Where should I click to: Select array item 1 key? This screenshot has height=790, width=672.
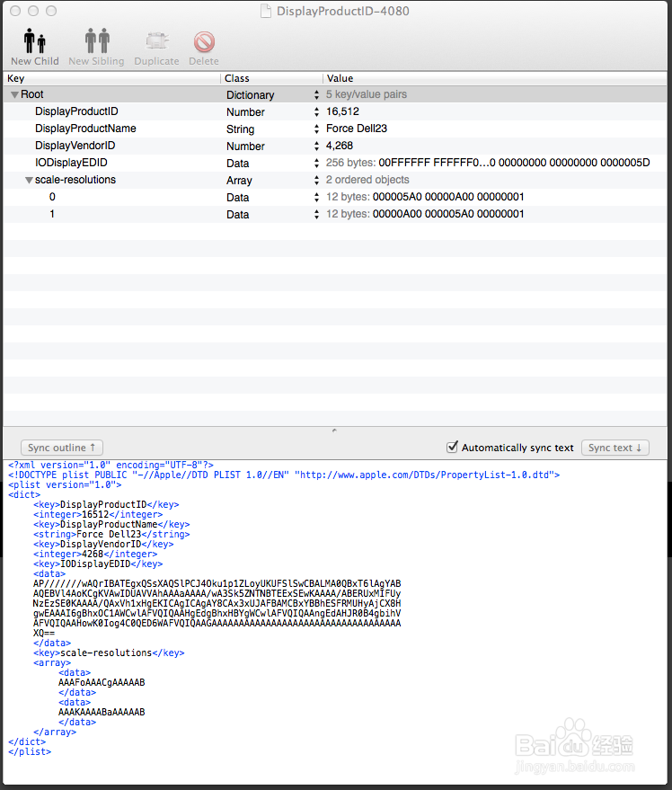(x=52, y=214)
